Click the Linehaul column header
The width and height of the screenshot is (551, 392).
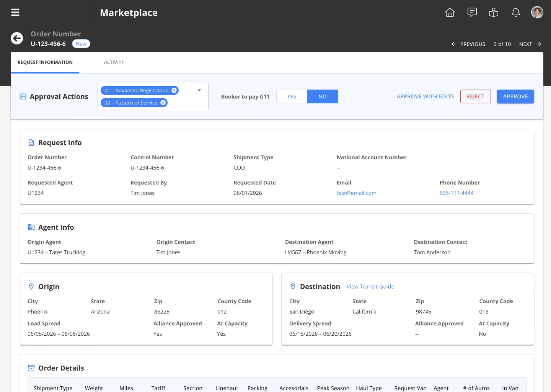pos(227,388)
